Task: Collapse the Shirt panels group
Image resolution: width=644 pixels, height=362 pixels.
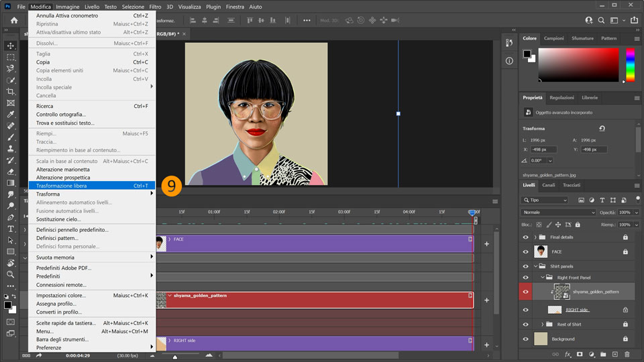Action: pos(535,266)
